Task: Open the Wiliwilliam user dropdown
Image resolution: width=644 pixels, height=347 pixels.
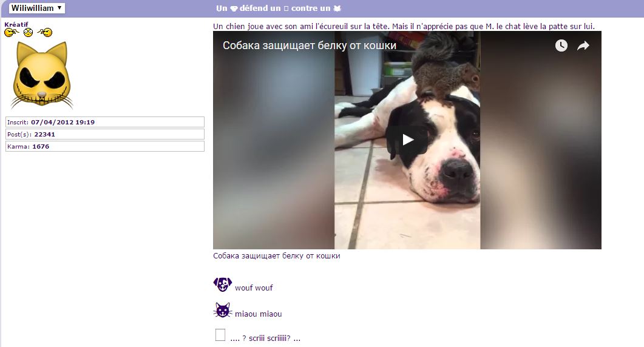Action: 37,8
